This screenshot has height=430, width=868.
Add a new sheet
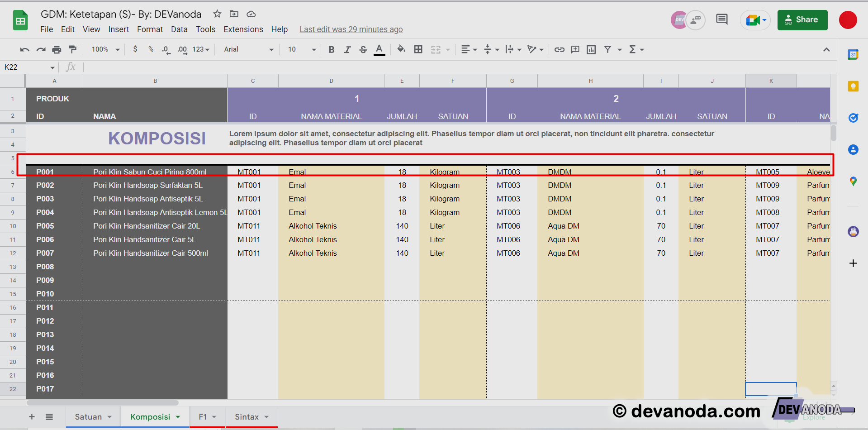click(x=32, y=417)
